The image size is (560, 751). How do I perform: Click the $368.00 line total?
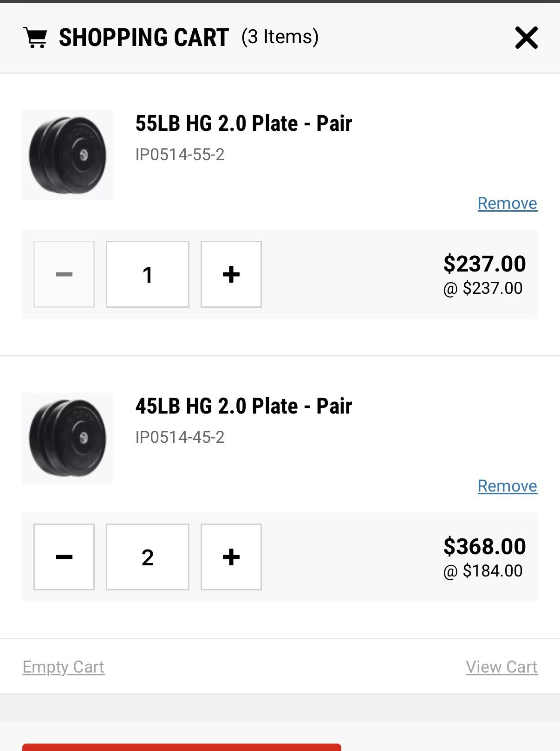point(484,546)
